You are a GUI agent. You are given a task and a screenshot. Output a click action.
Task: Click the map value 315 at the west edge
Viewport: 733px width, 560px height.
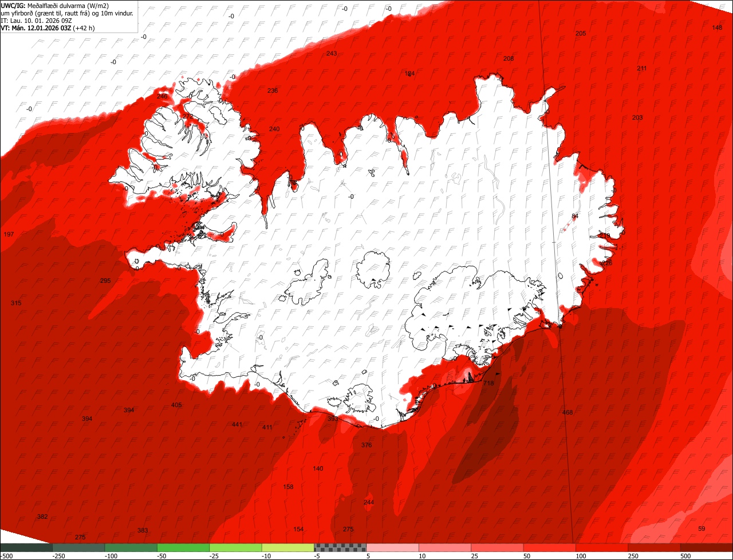pos(16,302)
